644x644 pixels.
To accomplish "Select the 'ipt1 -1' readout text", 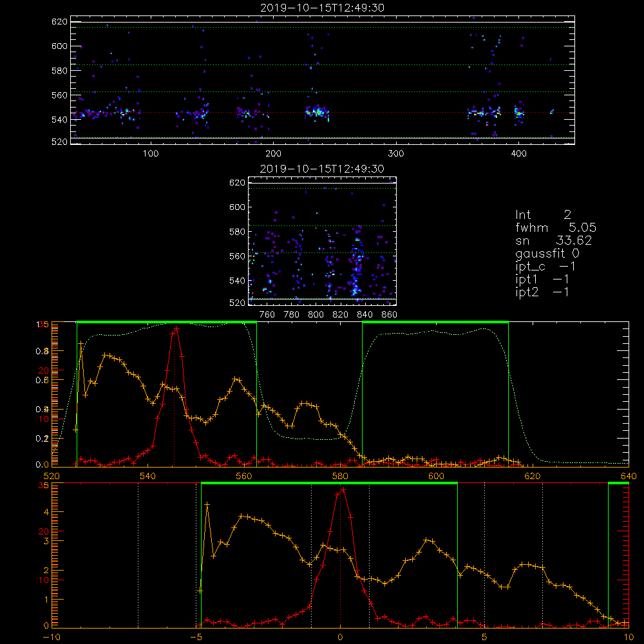I will click(x=542, y=279).
